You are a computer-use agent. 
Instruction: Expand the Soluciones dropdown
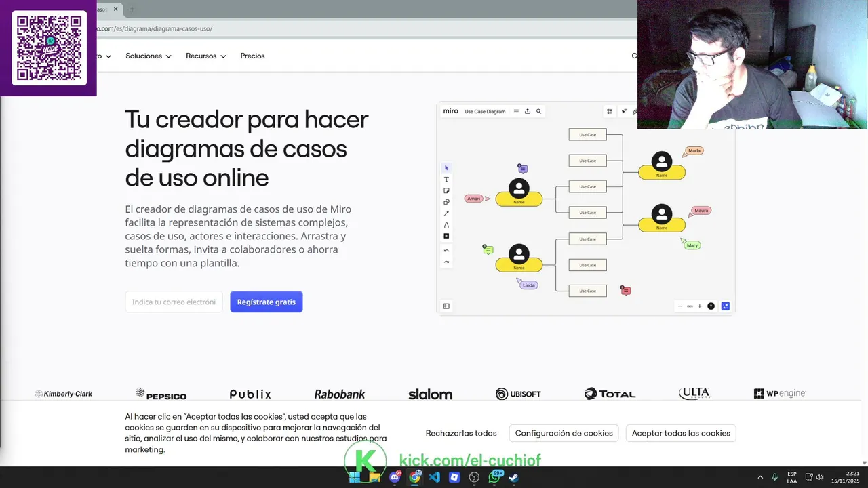[x=149, y=56]
